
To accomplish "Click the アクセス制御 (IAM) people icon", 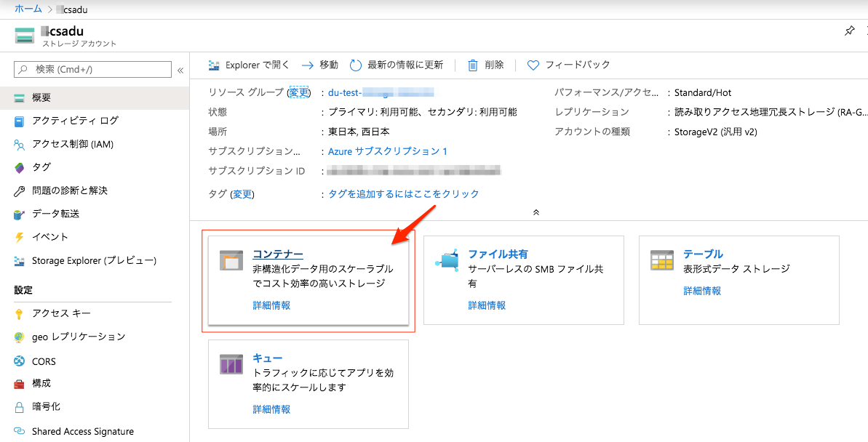I will 20,145.
